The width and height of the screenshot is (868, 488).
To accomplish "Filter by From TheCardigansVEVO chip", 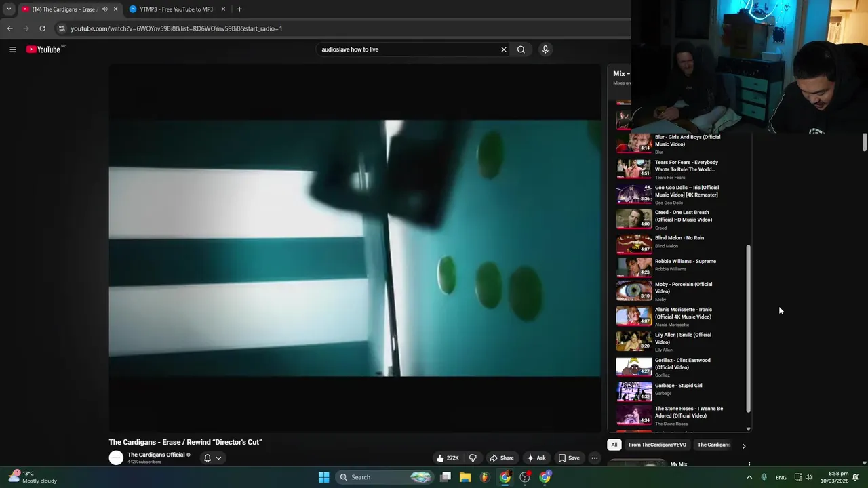I will pos(657,445).
